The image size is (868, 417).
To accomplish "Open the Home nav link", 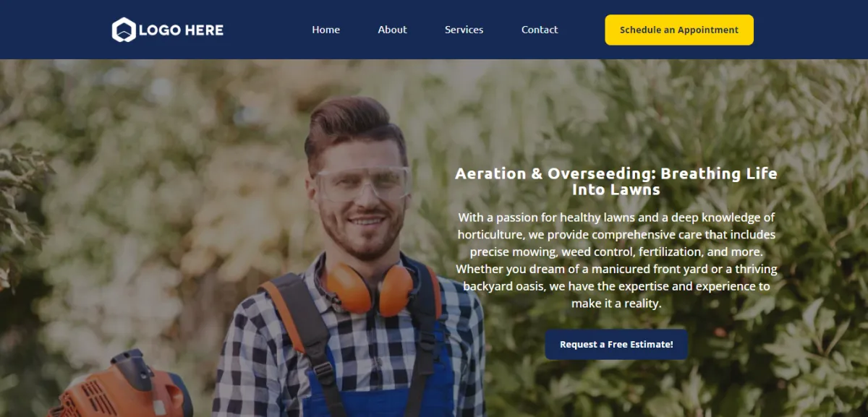I will [x=326, y=30].
